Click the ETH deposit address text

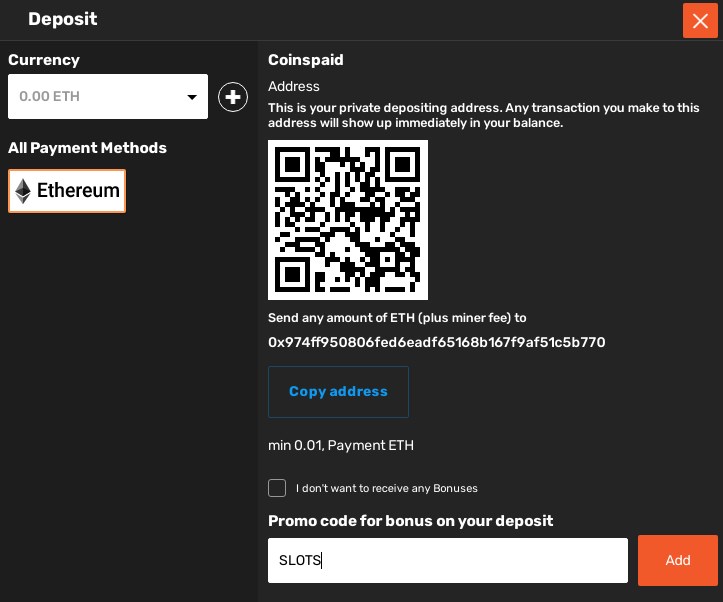(x=436, y=342)
